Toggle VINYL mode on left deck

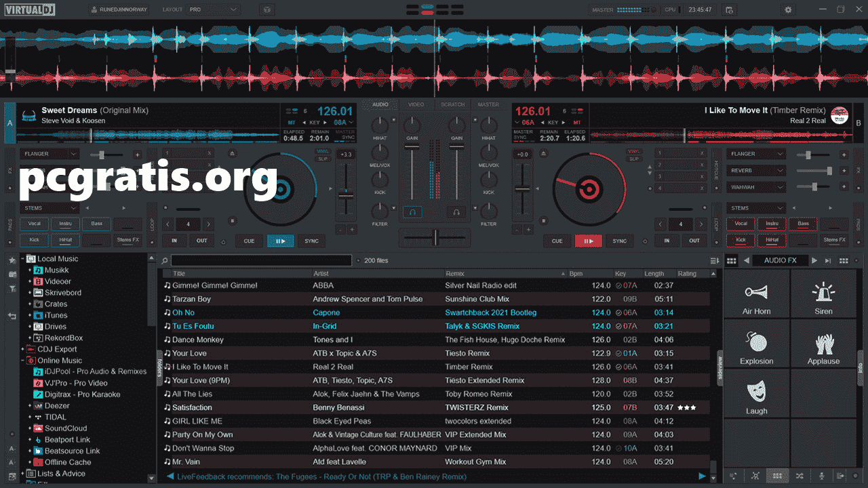pyautogui.click(x=323, y=151)
